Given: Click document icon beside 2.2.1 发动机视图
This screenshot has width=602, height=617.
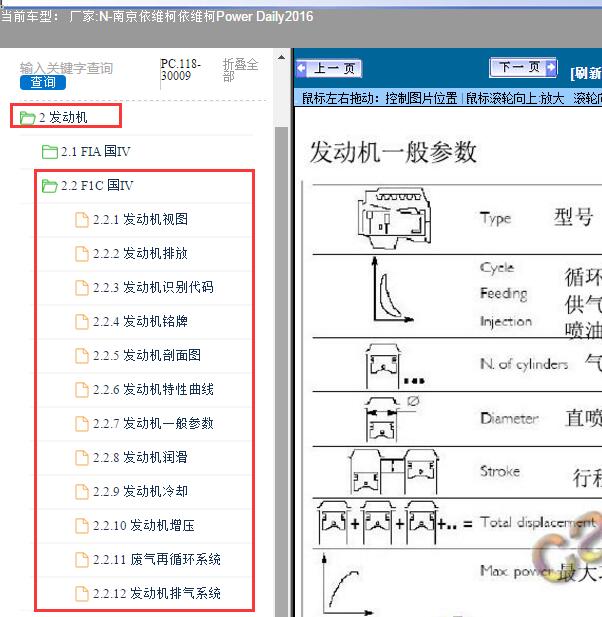Looking at the screenshot, I should [x=81, y=220].
